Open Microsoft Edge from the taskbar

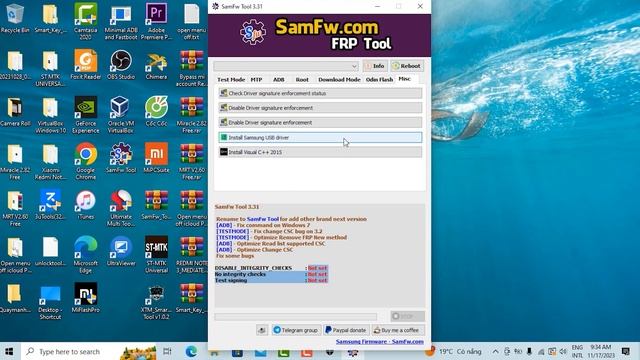pyautogui.click(x=191, y=351)
